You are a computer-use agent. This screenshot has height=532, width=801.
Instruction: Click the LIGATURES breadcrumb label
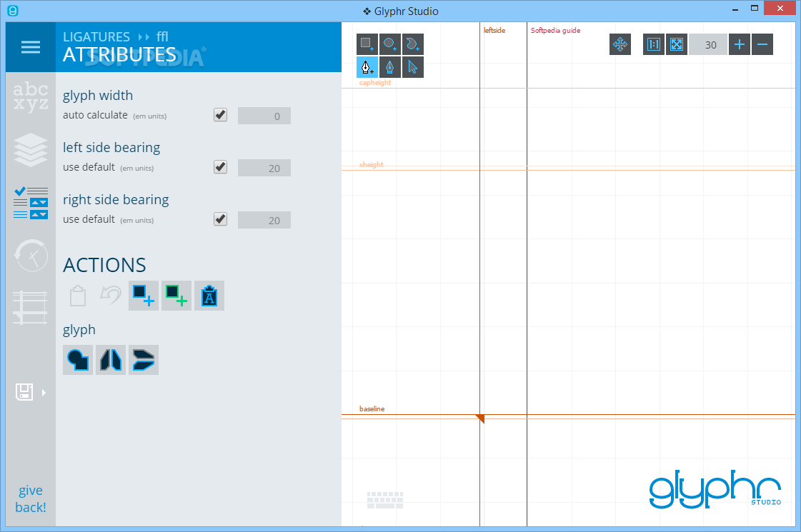coord(96,36)
